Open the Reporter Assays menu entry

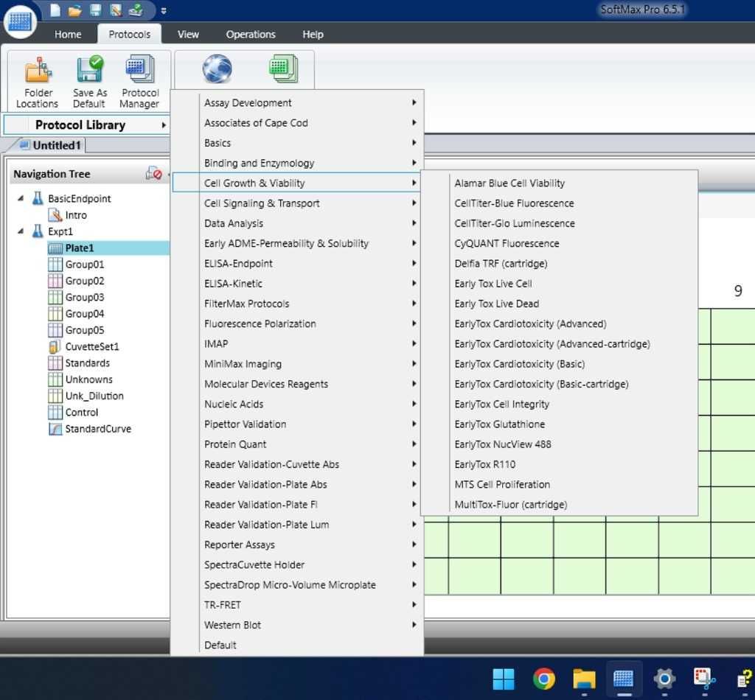click(x=298, y=545)
